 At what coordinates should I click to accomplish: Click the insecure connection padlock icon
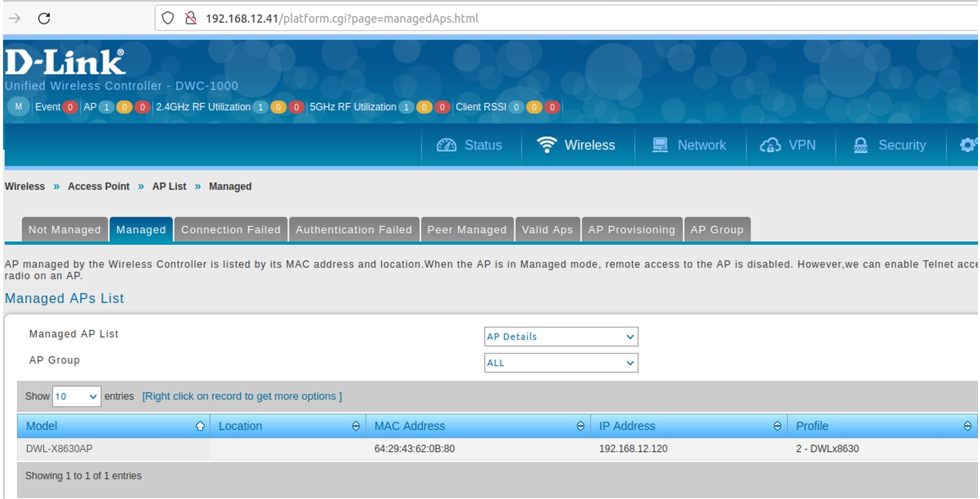coord(191,19)
